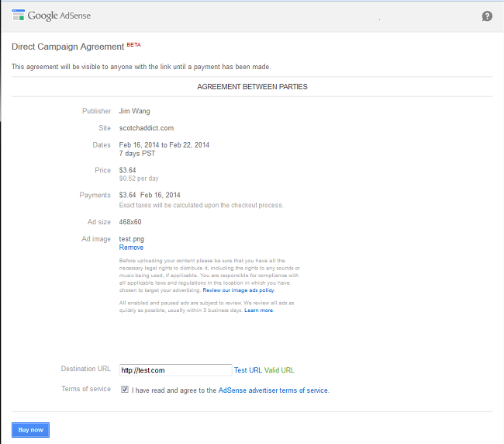
Task: Uncheck the terms of service agreement checkbox
Action: tap(125, 390)
